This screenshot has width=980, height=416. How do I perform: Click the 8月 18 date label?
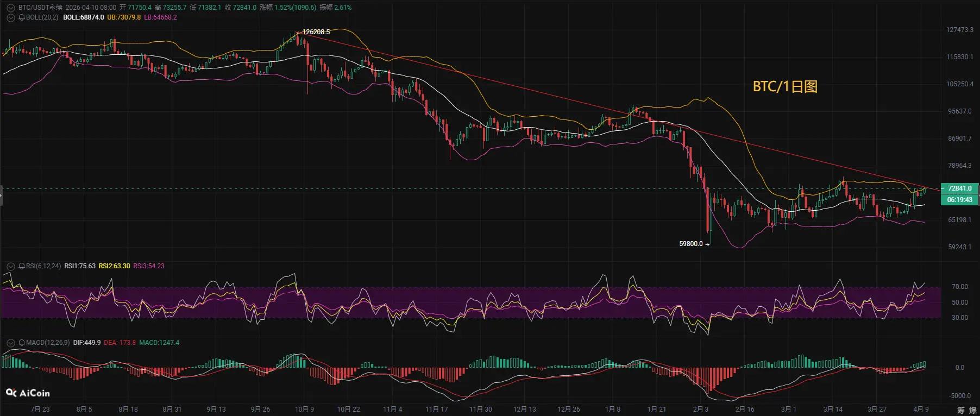point(128,409)
